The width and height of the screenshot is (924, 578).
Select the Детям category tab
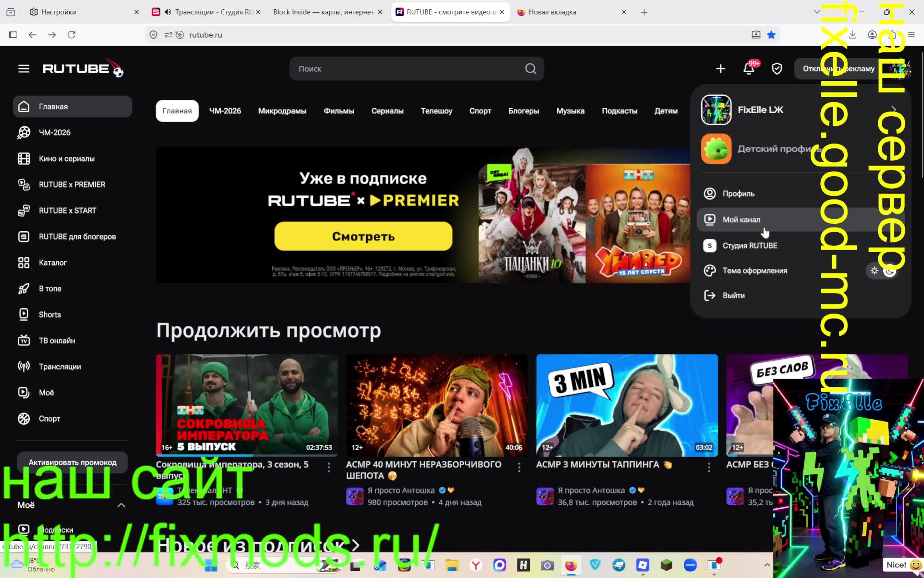pos(666,111)
